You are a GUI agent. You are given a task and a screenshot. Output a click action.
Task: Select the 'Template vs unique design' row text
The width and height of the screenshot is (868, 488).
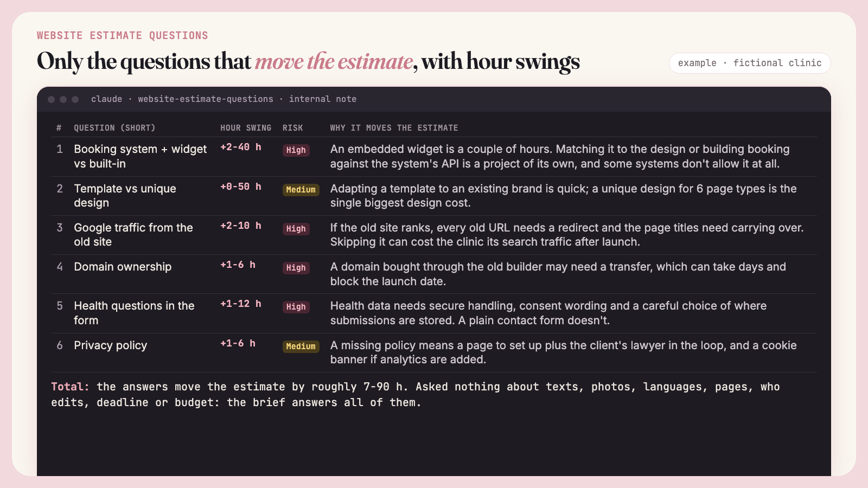pos(125,196)
